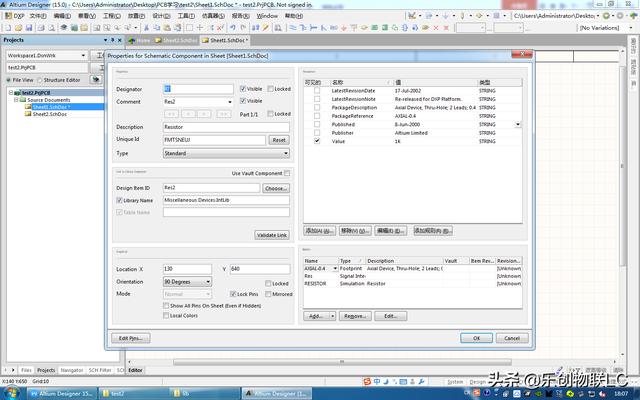Open the Add... button dropdown arrow
Image resolution: width=640 pixels, height=400 pixels.
coord(333,316)
